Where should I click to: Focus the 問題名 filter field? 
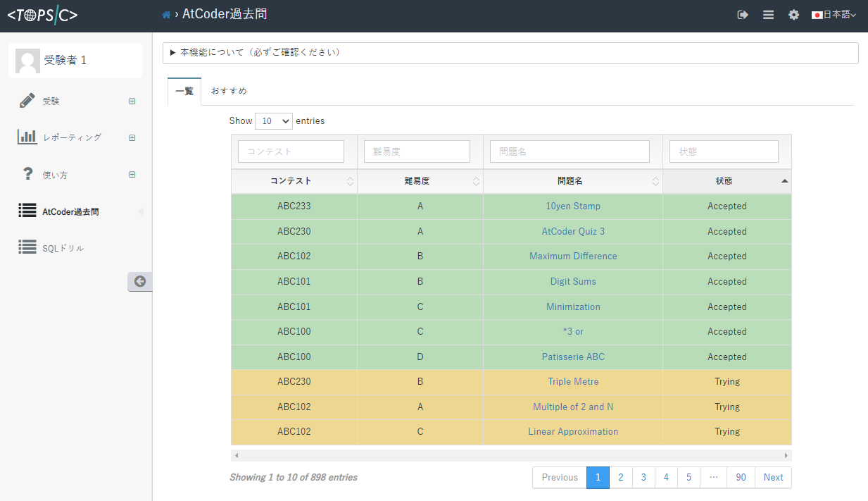570,151
